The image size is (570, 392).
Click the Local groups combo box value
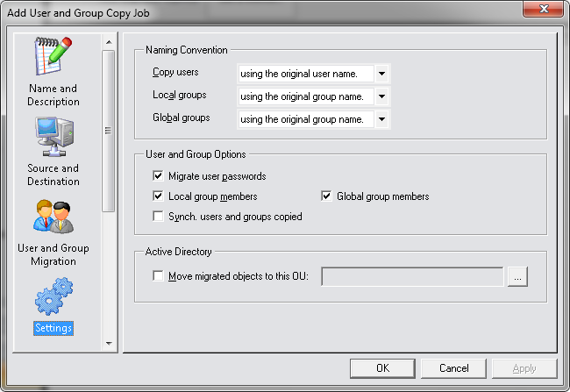tap(306, 96)
